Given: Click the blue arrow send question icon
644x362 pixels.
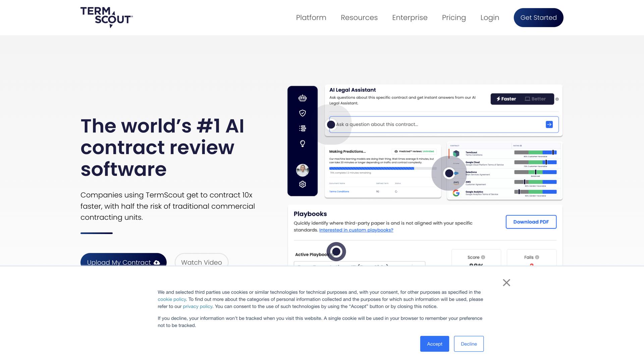Looking at the screenshot, I should [x=549, y=125].
